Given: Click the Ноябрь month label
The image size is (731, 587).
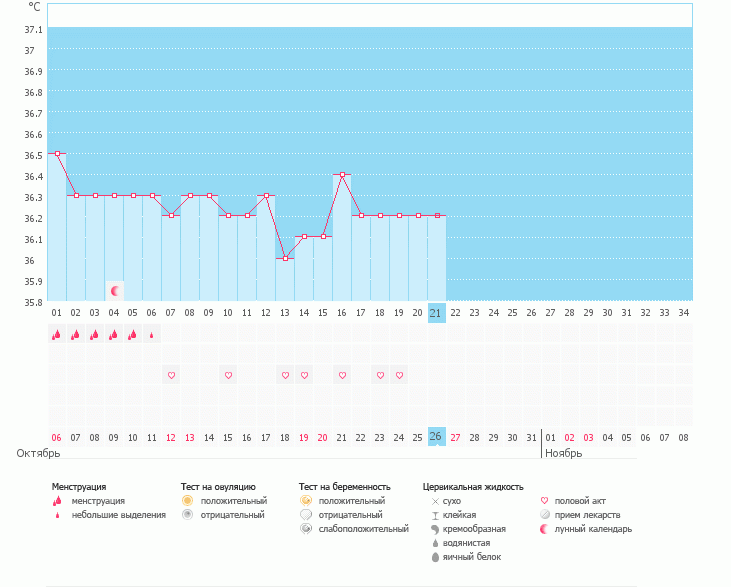Looking at the screenshot, I should (563, 453).
